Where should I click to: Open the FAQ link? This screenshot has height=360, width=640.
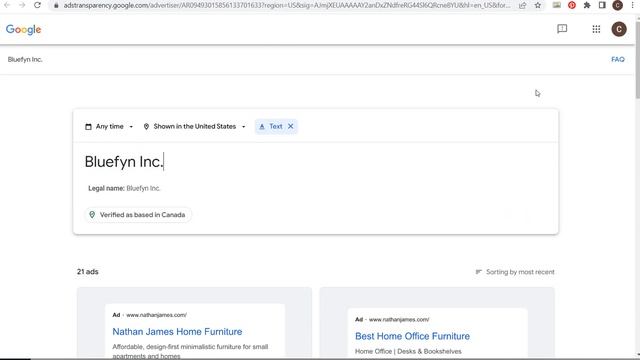click(x=618, y=60)
